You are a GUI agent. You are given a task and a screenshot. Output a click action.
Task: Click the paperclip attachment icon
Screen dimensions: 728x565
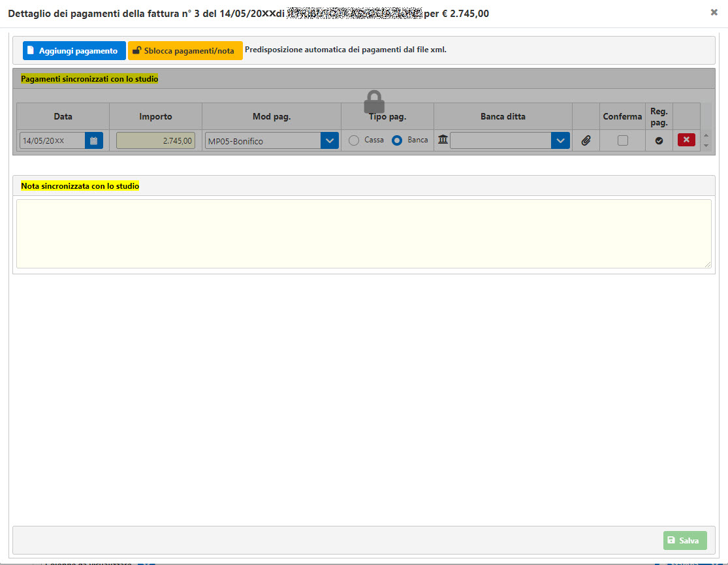click(x=586, y=140)
